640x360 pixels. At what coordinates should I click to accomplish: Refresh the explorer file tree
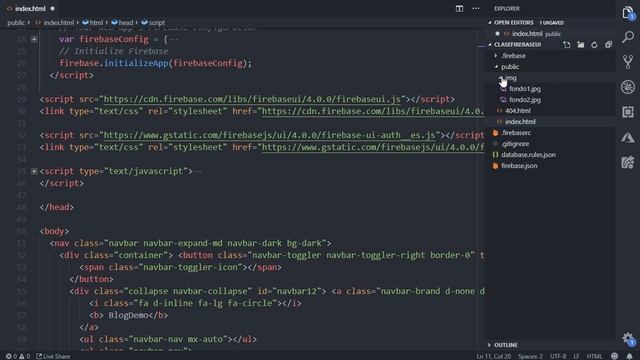coord(594,44)
